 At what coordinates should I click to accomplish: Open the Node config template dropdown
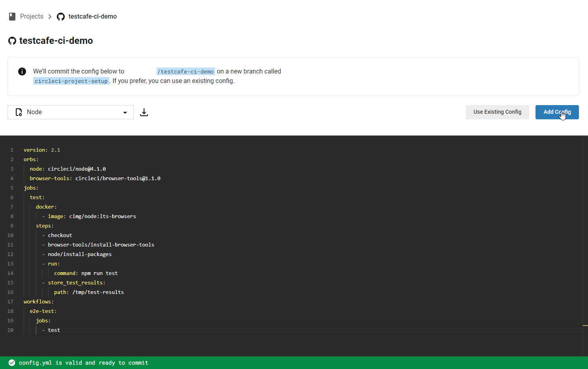tap(70, 112)
